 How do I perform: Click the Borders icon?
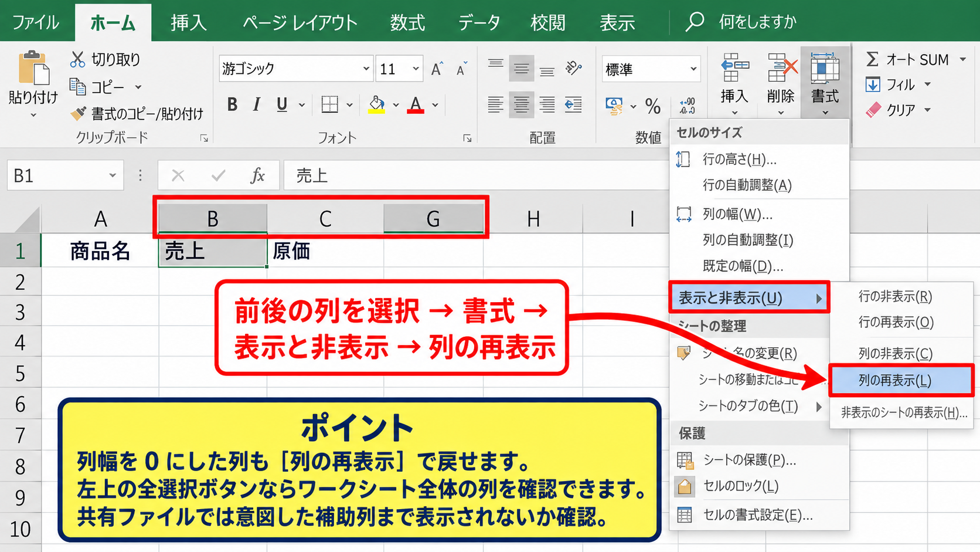330,105
